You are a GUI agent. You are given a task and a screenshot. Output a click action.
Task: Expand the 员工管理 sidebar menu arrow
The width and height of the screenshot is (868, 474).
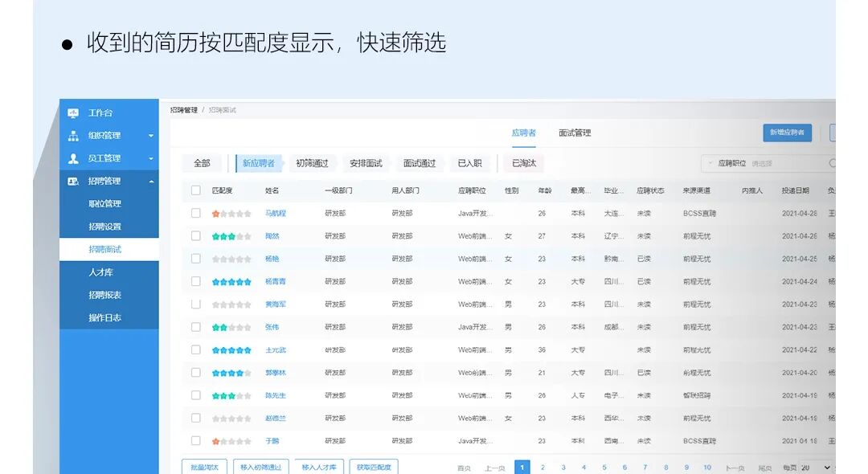click(x=150, y=158)
